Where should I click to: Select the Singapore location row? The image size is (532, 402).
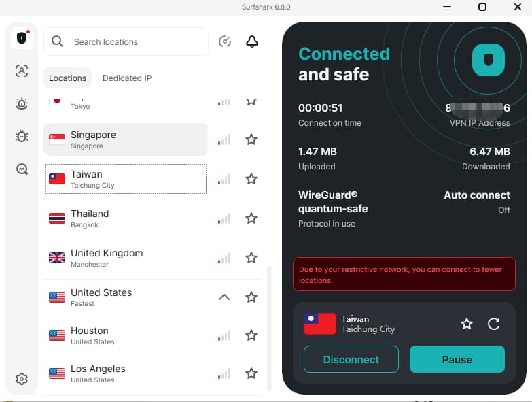pyautogui.click(x=126, y=139)
